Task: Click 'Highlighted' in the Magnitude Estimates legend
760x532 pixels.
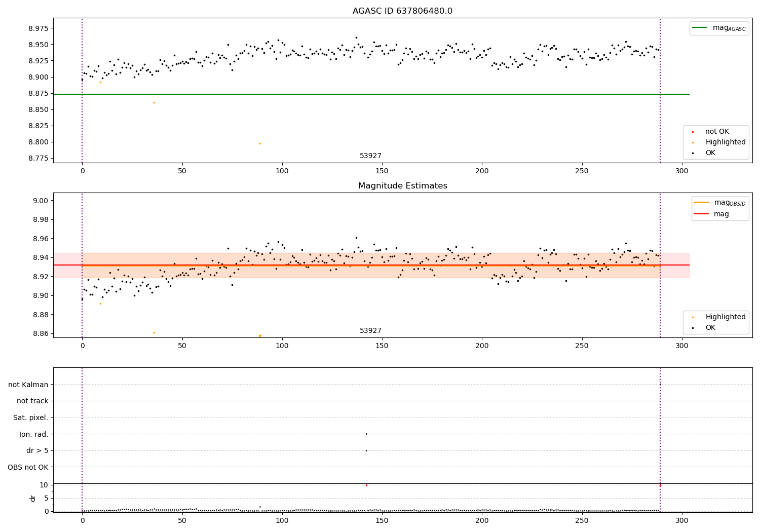Action: coord(726,317)
